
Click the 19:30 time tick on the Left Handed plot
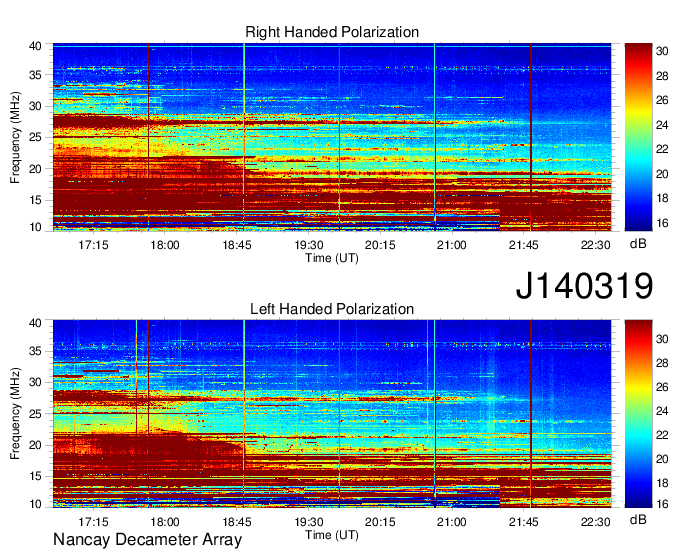tap(308, 522)
